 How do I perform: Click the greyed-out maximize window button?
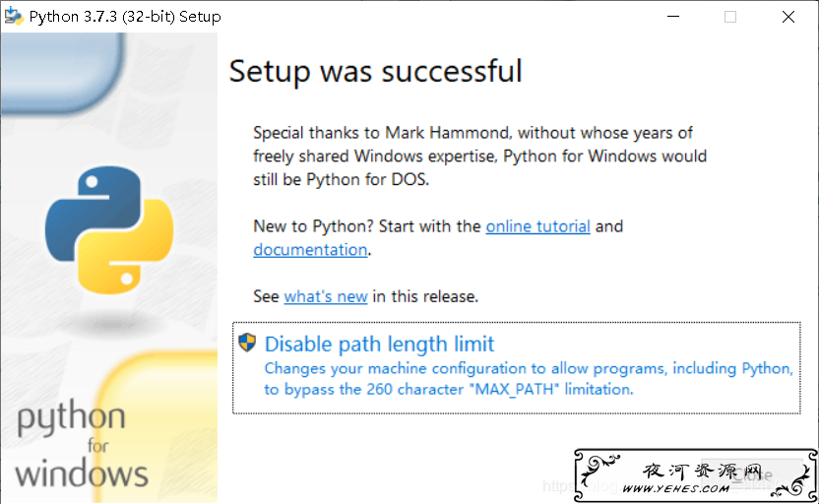click(x=730, y=17)
